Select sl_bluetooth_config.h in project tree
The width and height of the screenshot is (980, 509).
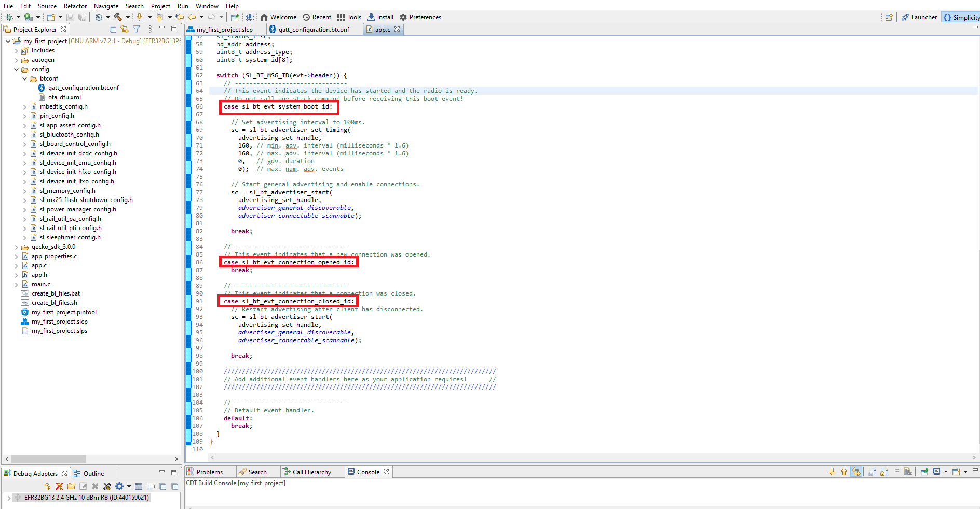[x=65, y=135]
